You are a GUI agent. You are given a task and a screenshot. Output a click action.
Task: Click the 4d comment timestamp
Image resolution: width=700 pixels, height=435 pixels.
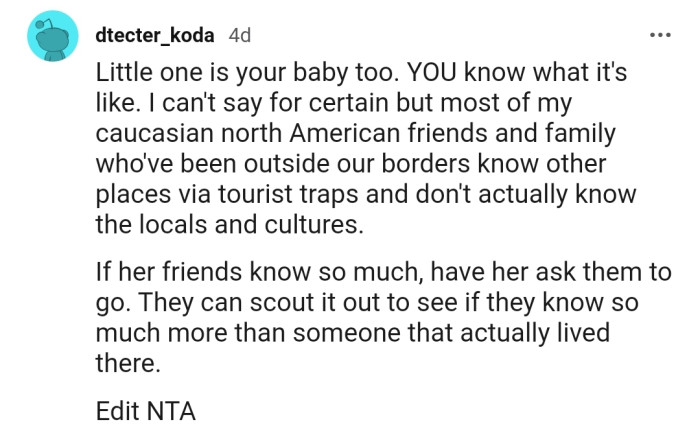point(240,35)
